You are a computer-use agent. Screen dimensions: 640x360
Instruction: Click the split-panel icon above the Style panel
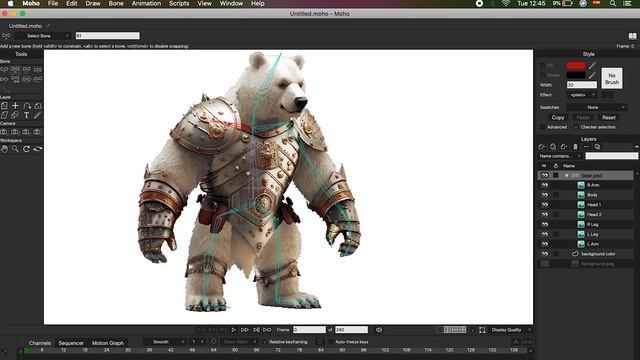[632, 36]
